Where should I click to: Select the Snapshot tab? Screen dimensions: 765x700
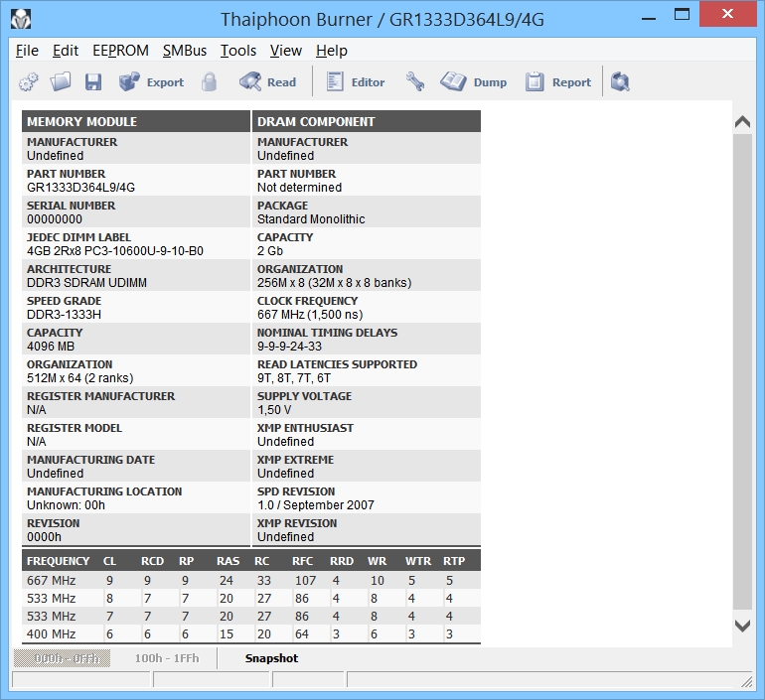click(x=271, y=658)
